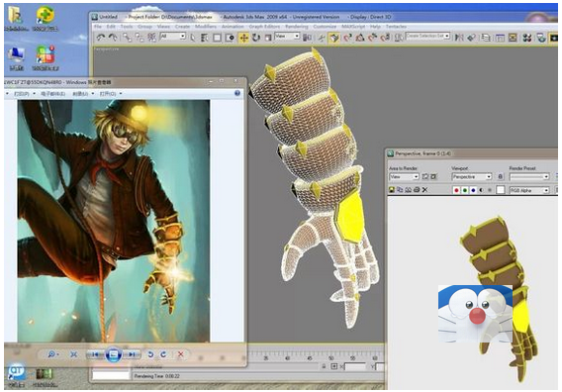
Task: Select the Select and Link tool
Action: click(x=127, y=37)
